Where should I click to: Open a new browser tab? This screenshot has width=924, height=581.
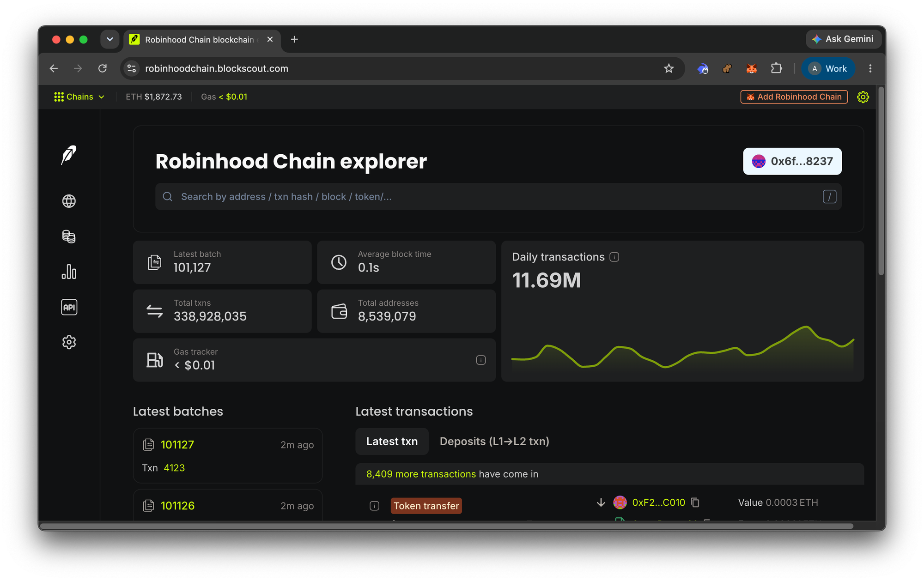coord(294,40)
